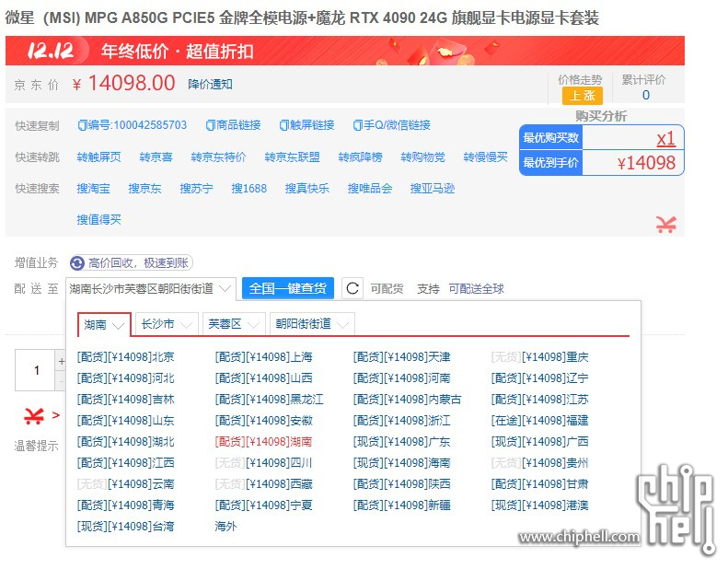
Task: Select 上海 in region list
Action: (264, 356)
